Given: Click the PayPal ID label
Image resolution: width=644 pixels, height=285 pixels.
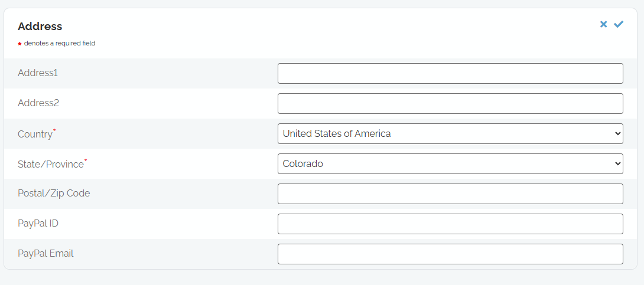Looking at the screenshot, I should [x=38, y=224].
